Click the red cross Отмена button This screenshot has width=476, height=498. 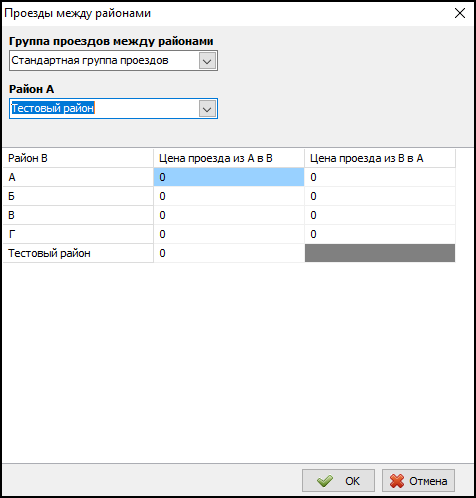click(x=418, y=481)
